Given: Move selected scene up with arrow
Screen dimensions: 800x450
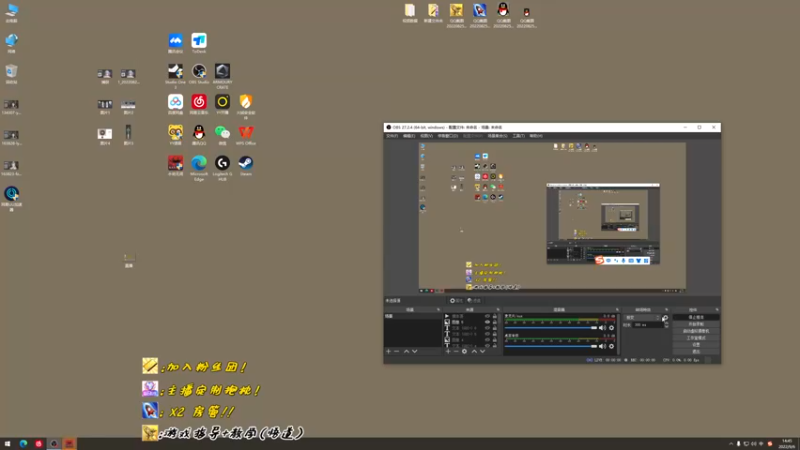Looking at the screenshot, I should click(407, 352).
